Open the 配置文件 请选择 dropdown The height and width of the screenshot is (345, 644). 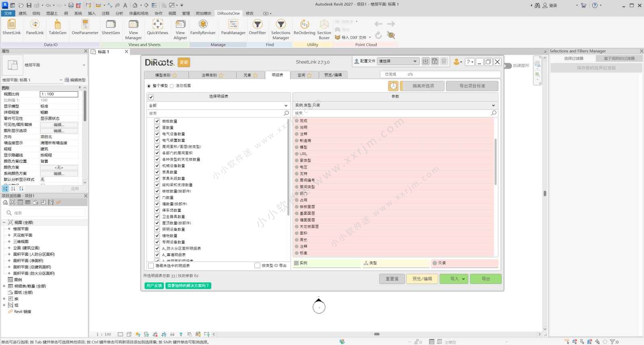(x=398, y=61)
